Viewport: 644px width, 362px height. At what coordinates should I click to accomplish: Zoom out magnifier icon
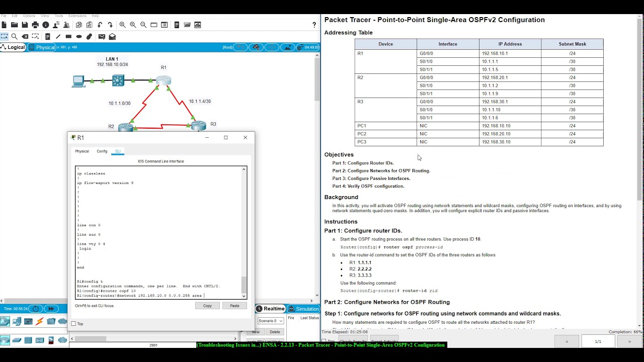click(x=143, y=25)
